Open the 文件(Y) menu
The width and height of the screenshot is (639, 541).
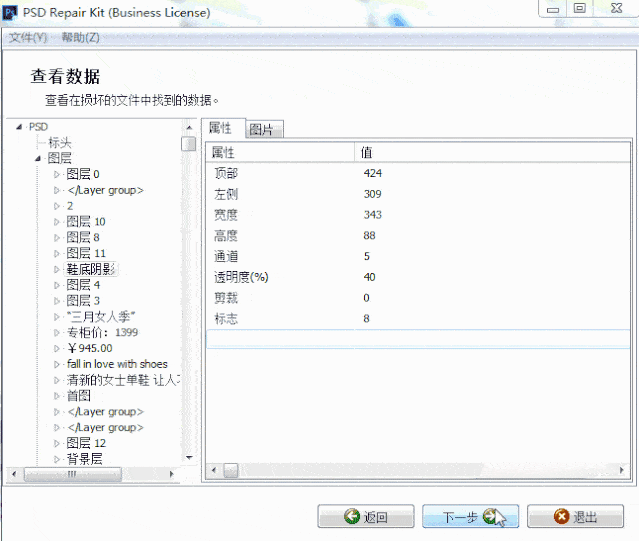coord(28,37)
